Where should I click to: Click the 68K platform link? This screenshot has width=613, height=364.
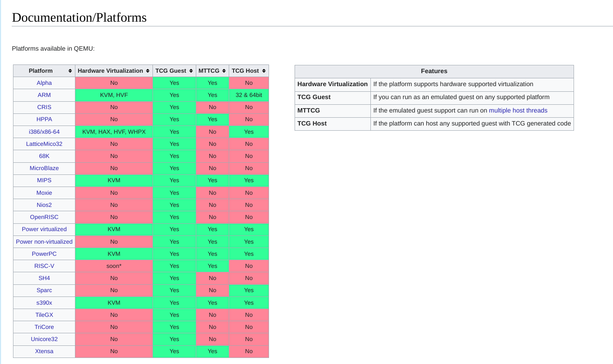(44, 156)
